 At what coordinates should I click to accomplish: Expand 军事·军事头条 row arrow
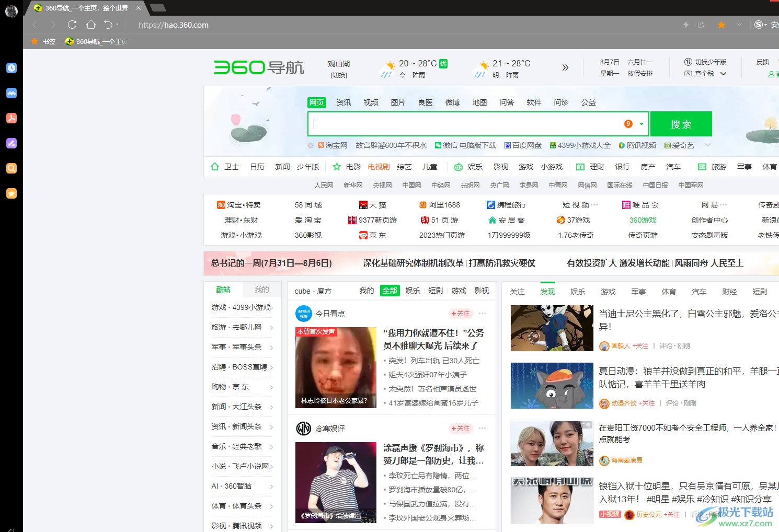(x=272, y=348)
